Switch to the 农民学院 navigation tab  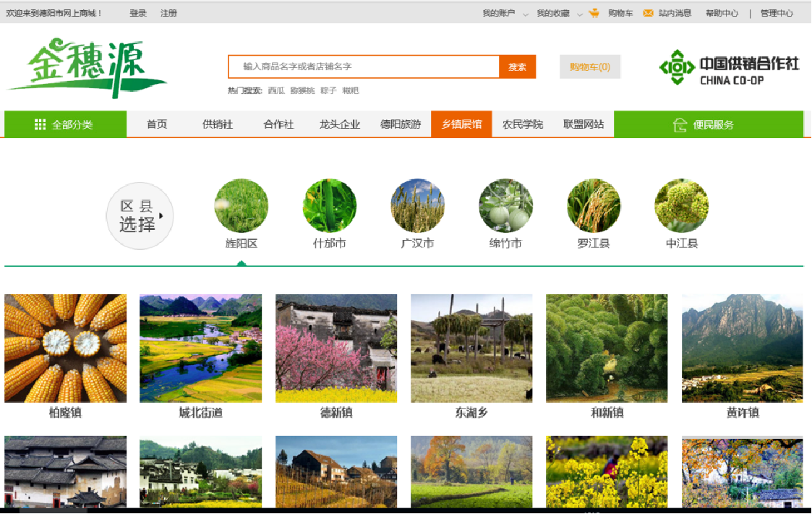(x=523, y=124)
